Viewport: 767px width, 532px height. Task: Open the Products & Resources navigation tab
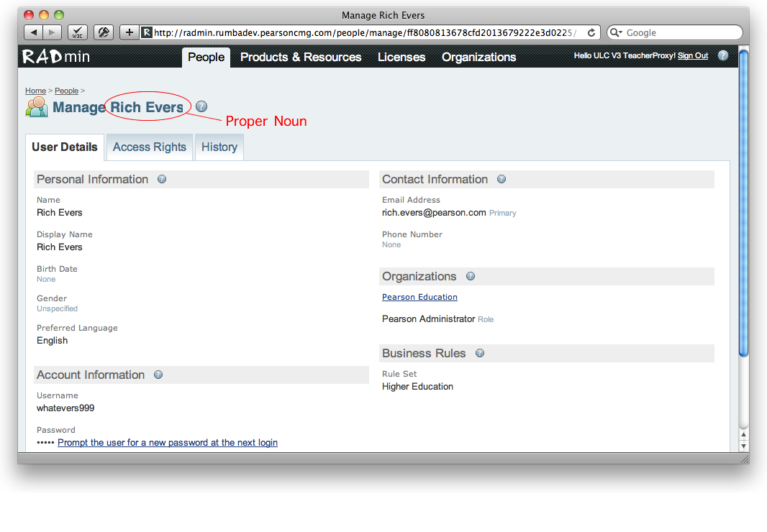pos(301,58)
